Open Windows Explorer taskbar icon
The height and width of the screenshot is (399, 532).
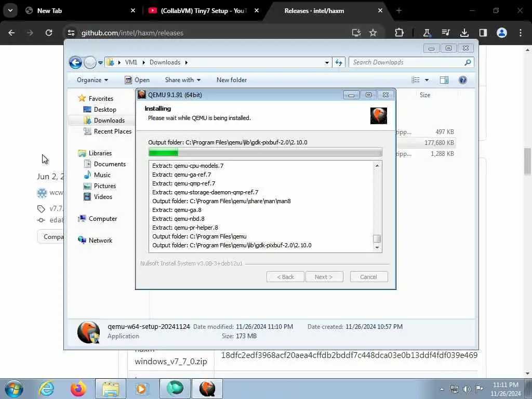pos(111,389)
